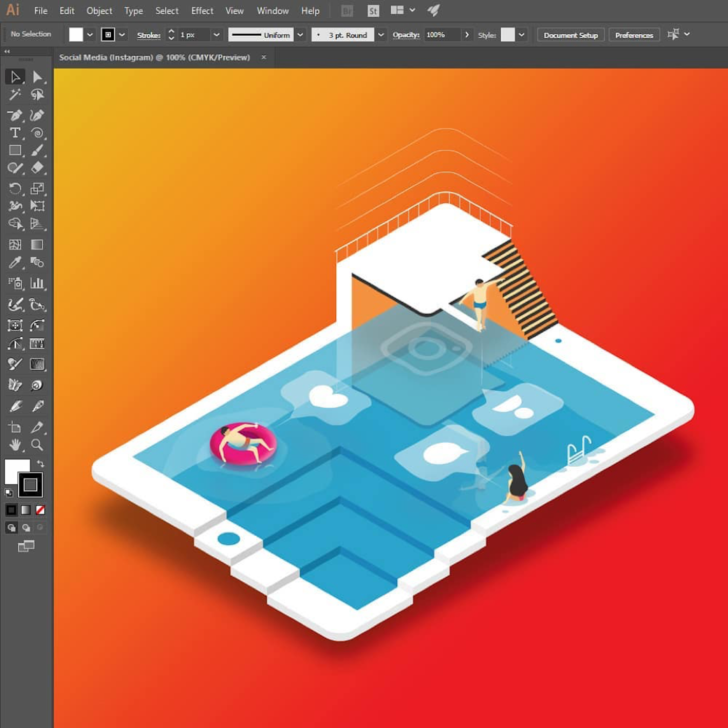Open Document Setup

click(x=570, y=35)
